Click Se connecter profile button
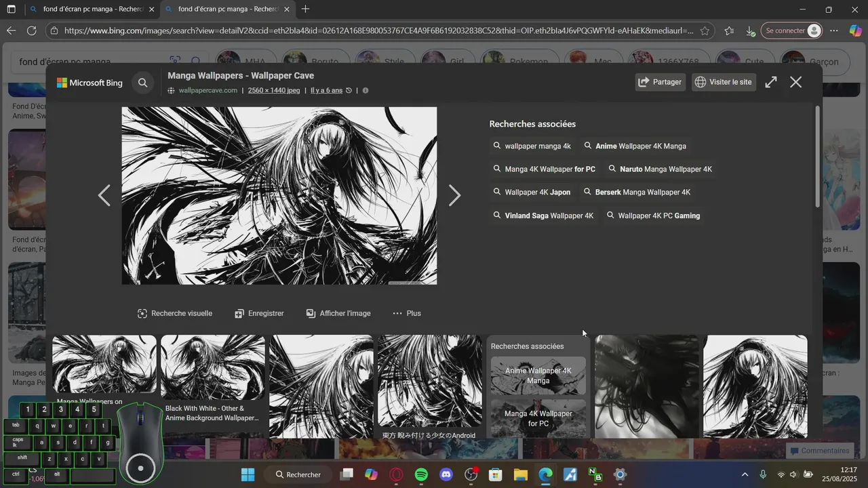Screen dimensions: 868x488 coord(792,30)
